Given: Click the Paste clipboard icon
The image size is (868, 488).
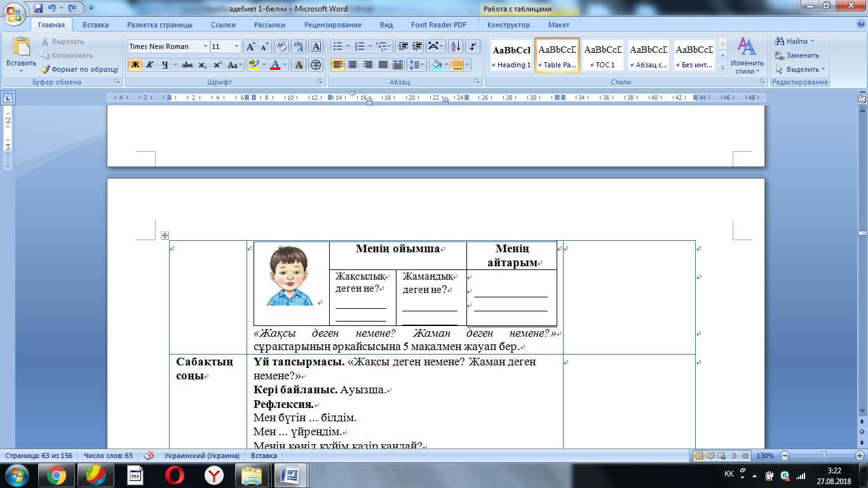Looking at the screenshot, I should [x=21, y=48].
